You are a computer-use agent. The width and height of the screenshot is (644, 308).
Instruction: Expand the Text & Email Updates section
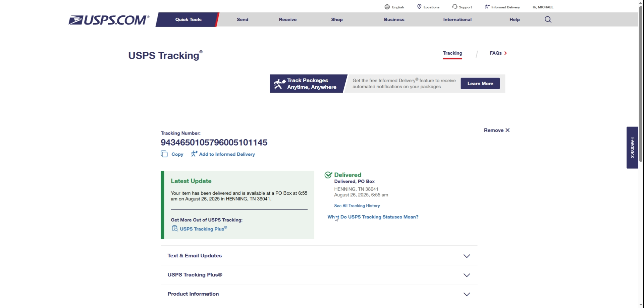467,256
